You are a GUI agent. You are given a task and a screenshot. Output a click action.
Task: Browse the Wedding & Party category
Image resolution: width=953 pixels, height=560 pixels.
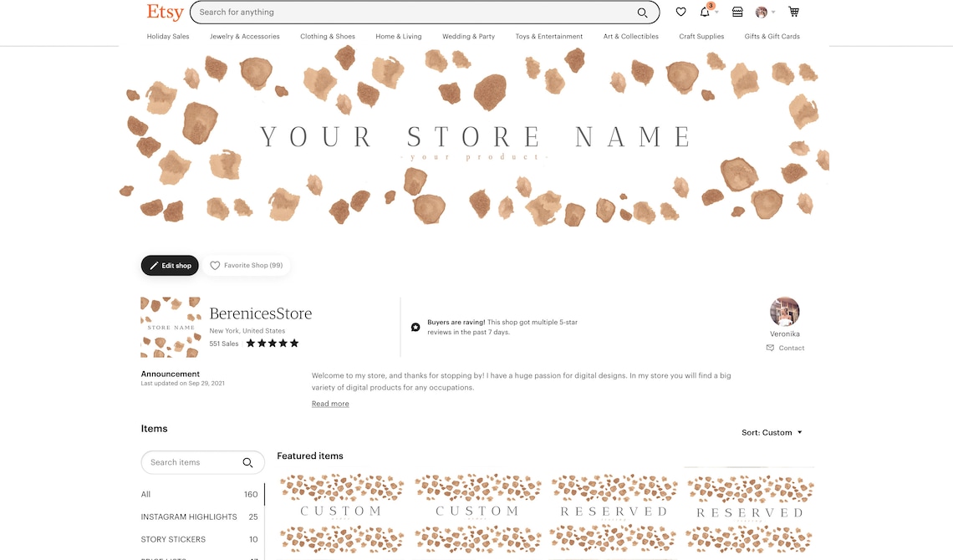(x=468, y=36)
